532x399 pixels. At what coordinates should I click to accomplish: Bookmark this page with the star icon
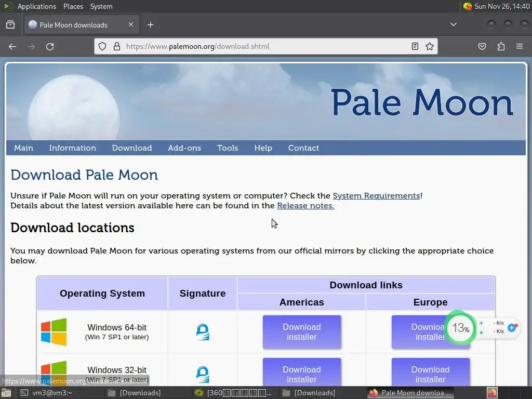430,46
